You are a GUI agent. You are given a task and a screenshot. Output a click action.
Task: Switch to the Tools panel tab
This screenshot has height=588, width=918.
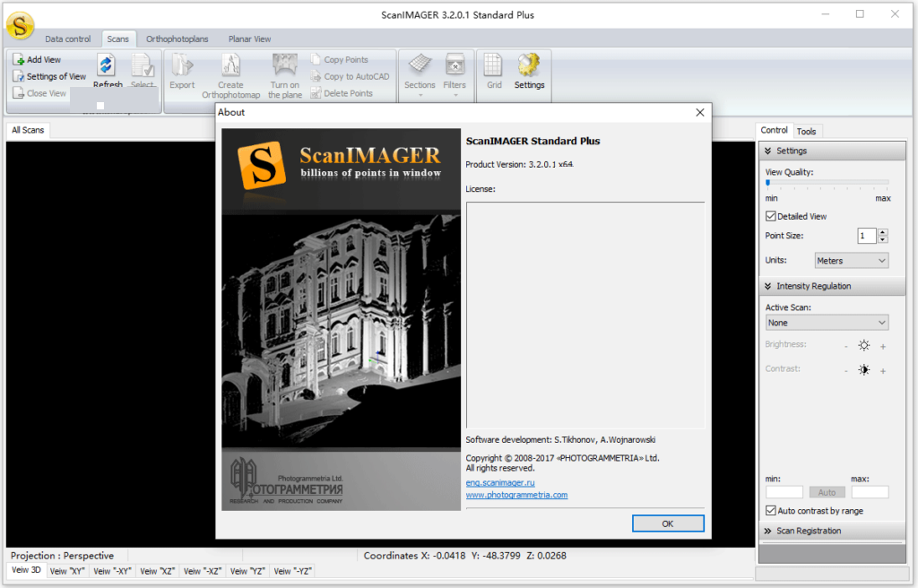[x=807, y=132]
